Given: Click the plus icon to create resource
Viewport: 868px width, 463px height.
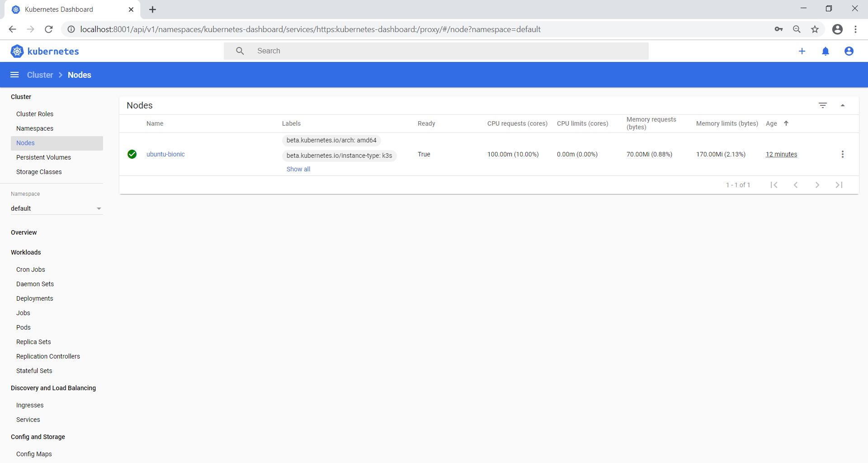Looking at the screenshot, I should 802,51.
